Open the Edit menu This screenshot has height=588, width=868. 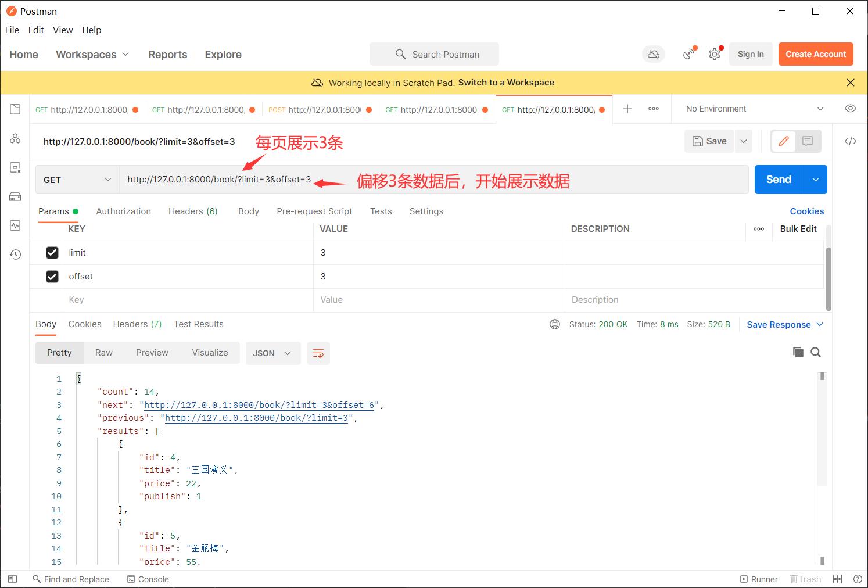pos(36,30)
